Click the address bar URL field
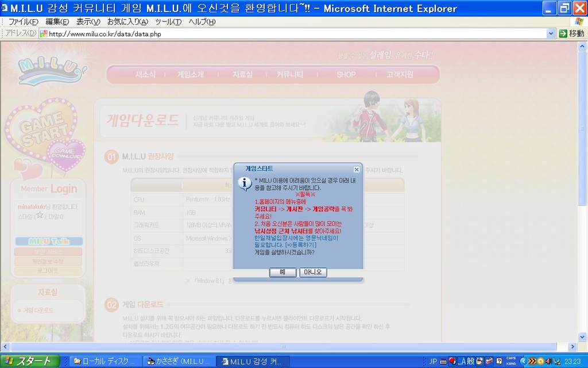This screenshot has width=588, height=368. (292, 34)
